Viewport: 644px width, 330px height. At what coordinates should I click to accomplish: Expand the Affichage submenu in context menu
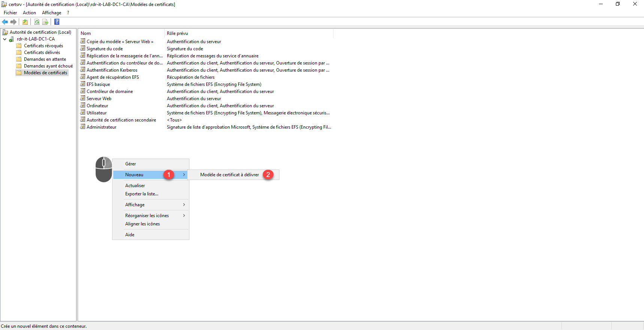[x=184, y=205]
